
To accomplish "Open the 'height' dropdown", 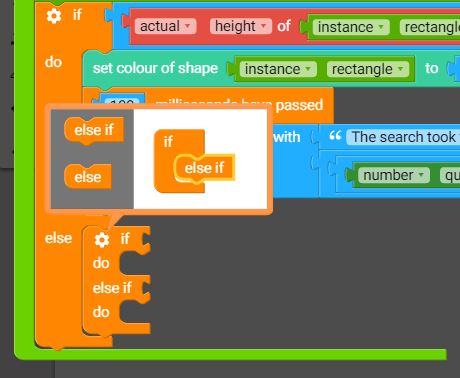I will click(240, 26).
